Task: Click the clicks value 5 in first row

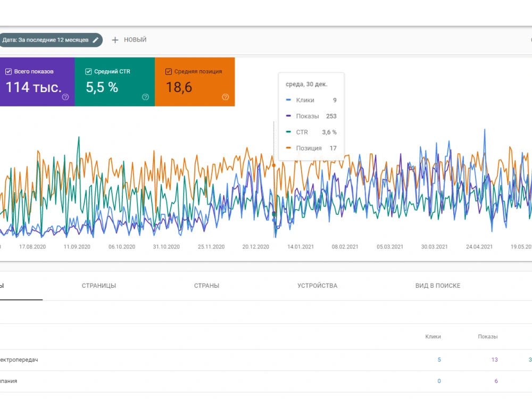Action: pyautogui.click(x=439, y=360)
